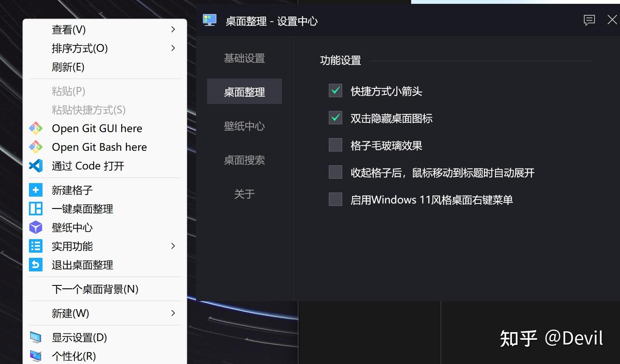
Task: Click the feedback chat icon in title bar
Action: pos(589,20)
